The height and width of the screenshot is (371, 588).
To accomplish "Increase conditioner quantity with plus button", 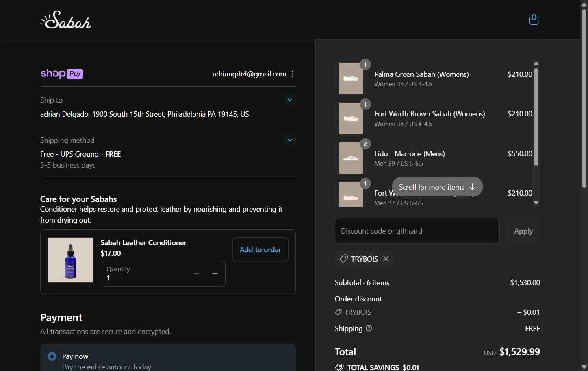I will 215,274.
